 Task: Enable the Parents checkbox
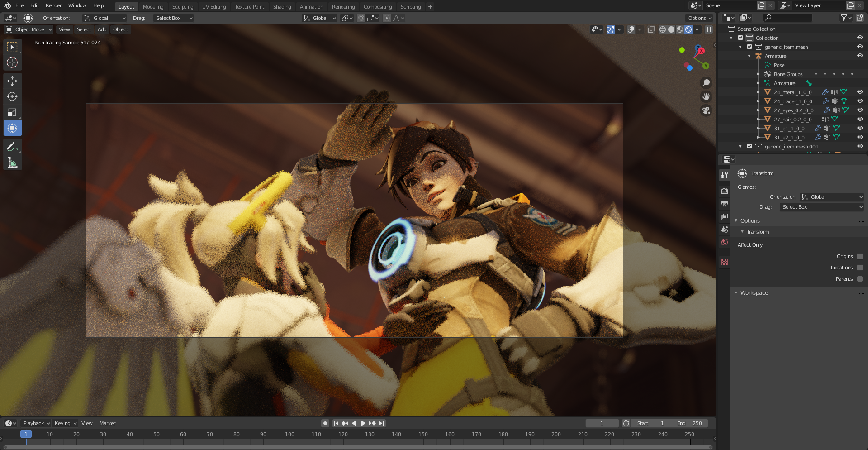(860, 279)
